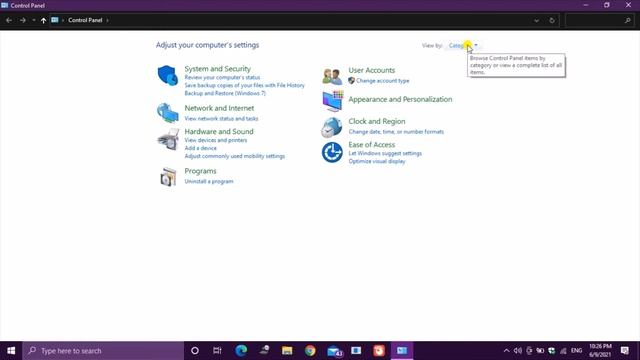Open Clock and Region globe-clock icon
This screenshot has height=360, width=640.
tap(331, 127)
